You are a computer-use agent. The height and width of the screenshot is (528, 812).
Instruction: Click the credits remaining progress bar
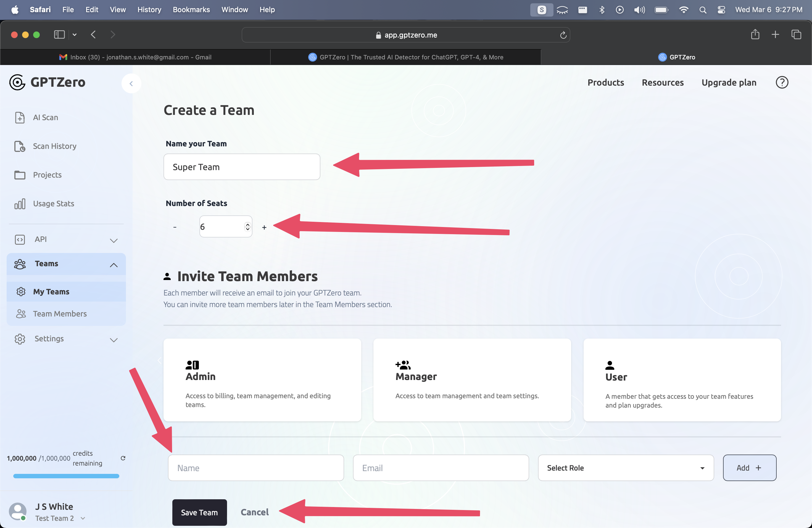point(66,476)
